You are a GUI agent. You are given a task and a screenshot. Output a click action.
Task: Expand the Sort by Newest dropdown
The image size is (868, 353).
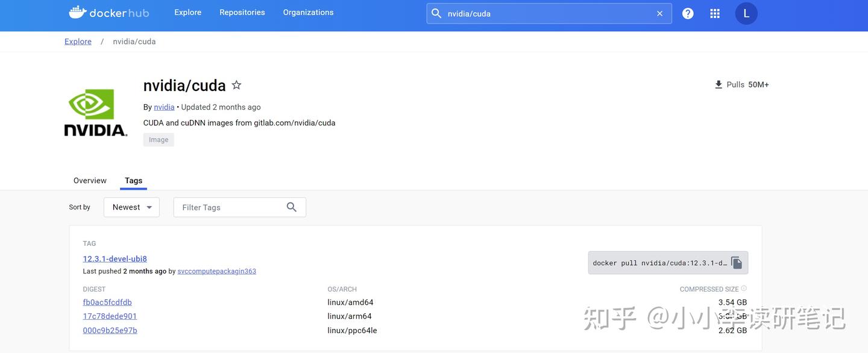pyautogui.click(x=131, y=207)
